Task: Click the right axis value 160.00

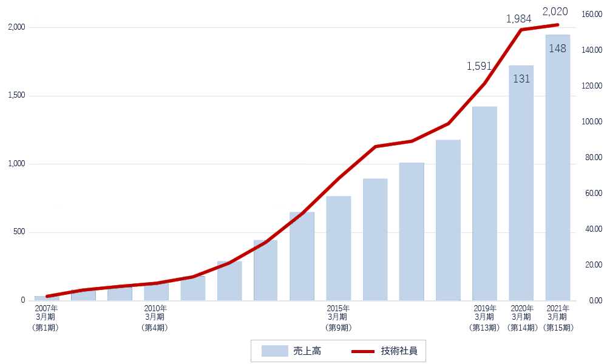Action: [x=592, y=15]
